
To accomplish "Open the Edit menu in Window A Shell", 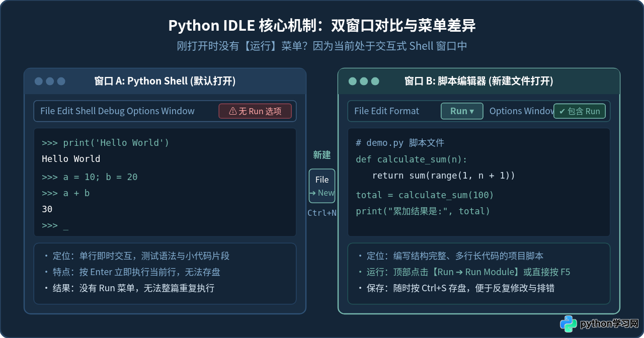I will pos(65,111).
